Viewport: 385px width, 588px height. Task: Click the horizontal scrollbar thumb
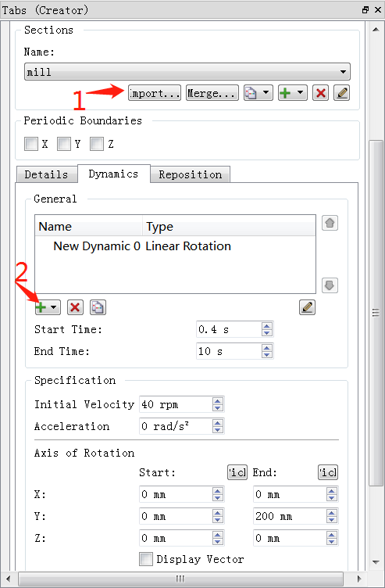click(x=180, y=579)
